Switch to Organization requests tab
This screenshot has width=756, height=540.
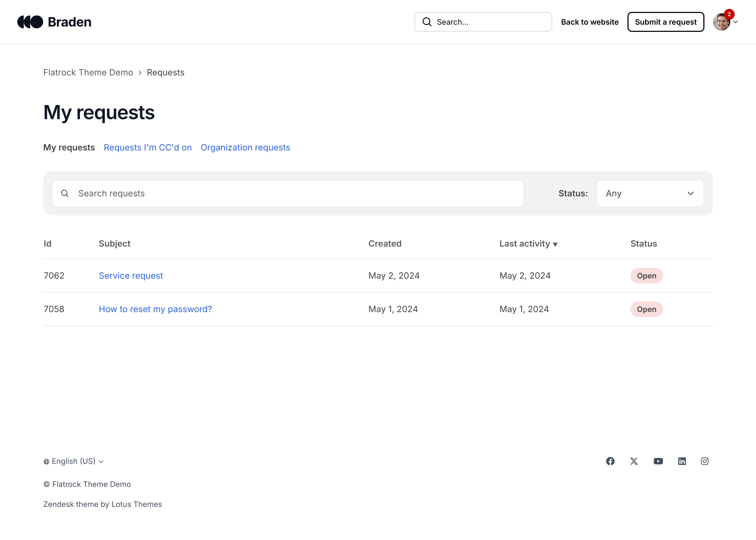pos(245,147)
